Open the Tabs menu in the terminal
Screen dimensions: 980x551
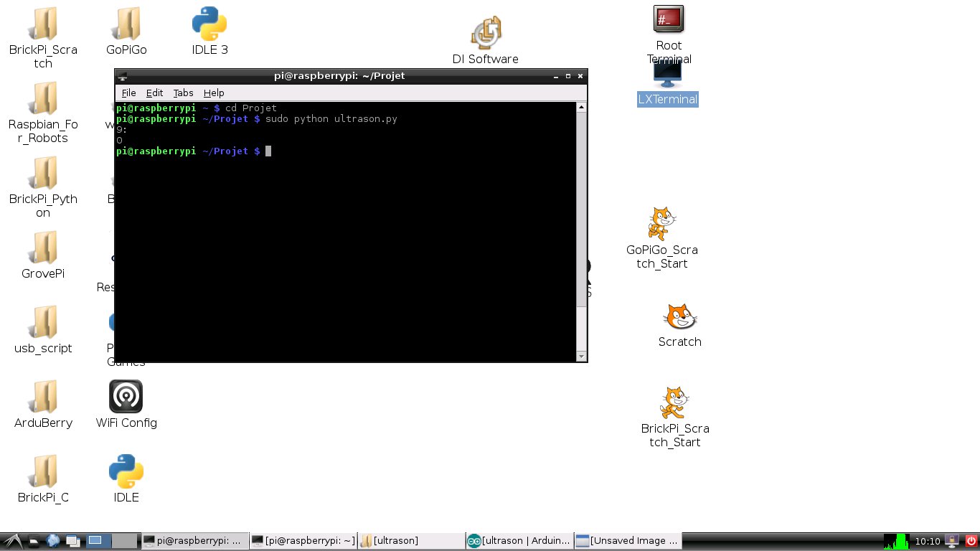click(x=183, y=93)
